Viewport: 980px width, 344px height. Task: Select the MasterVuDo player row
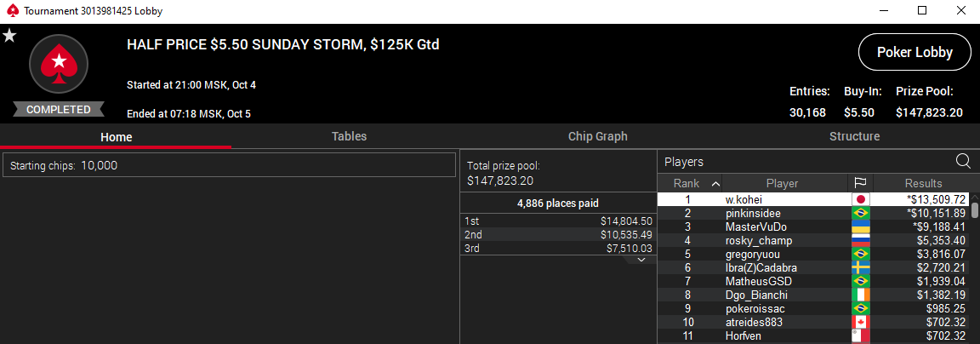point(755,226)
